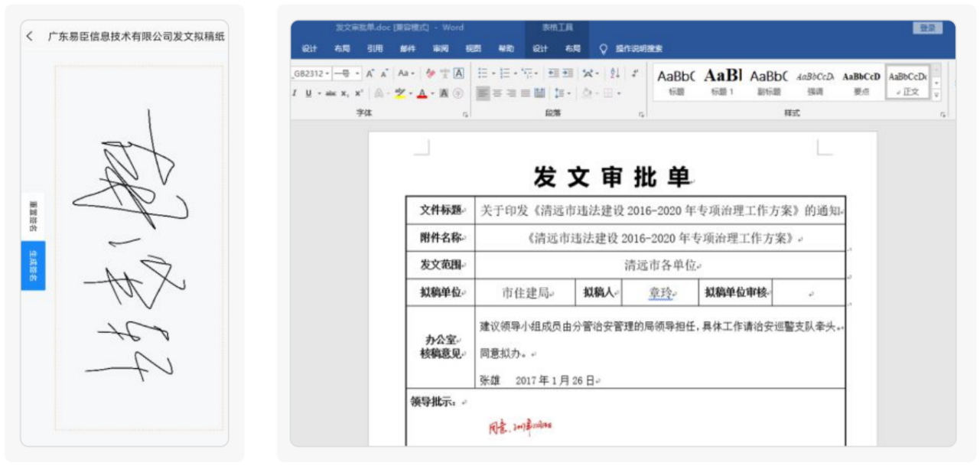This screenshot has height=466, width=980.
Task: Open the Font dialog launcher
Action: click(464, 114)
